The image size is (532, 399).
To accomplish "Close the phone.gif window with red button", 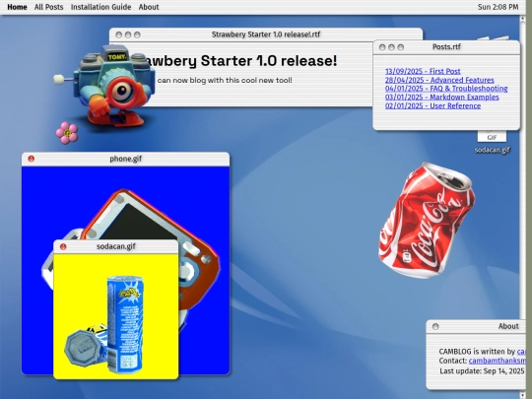I will click(32, 159).
